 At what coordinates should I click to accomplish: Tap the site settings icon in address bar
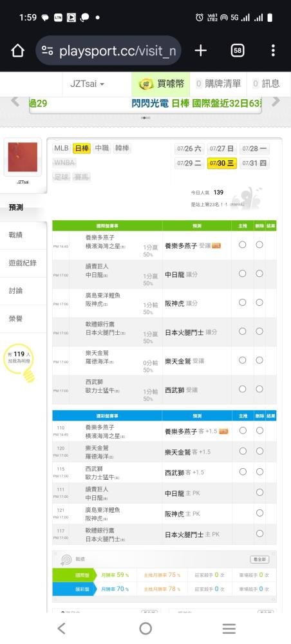(x=48, y=50)
